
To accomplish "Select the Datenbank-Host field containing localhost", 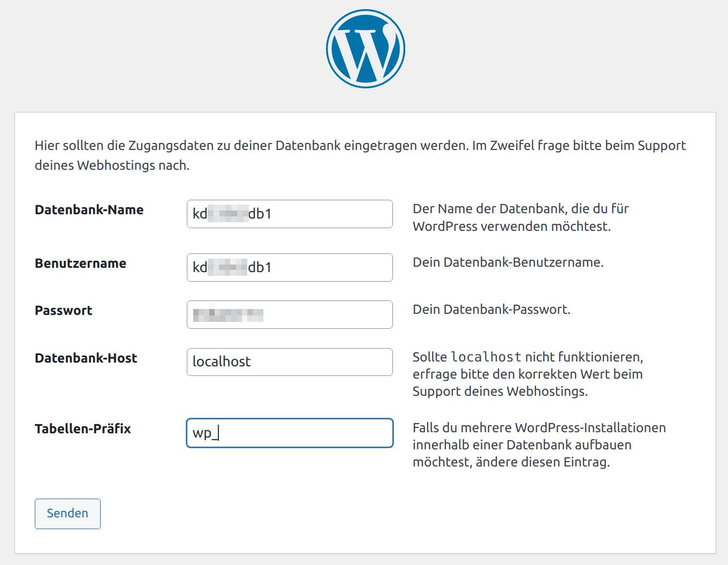I will 290,362.
